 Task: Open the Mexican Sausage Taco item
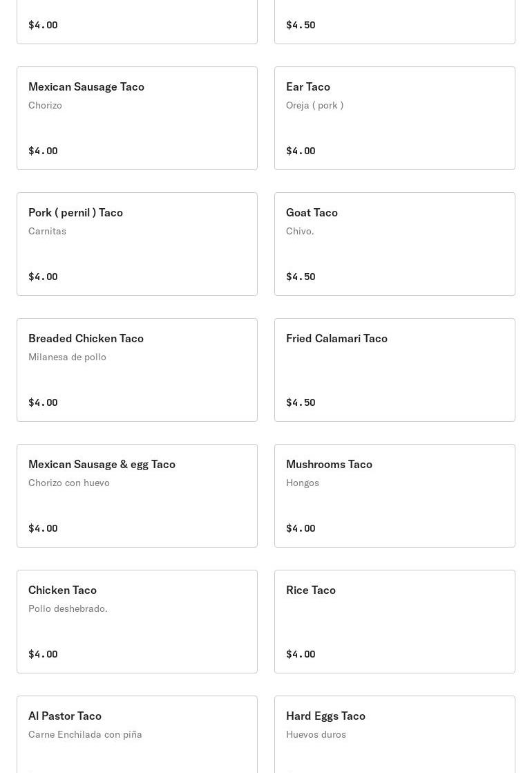click(x=137, y=118)
